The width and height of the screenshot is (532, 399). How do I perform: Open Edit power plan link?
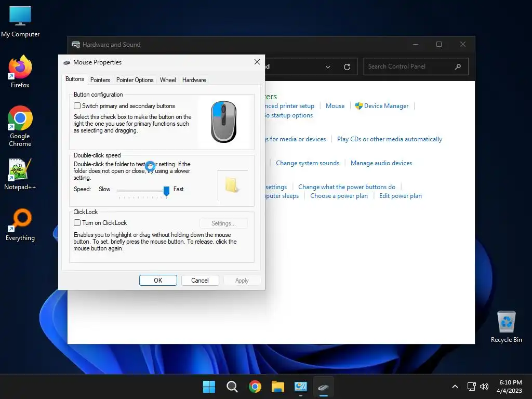[x=401, y=196]
